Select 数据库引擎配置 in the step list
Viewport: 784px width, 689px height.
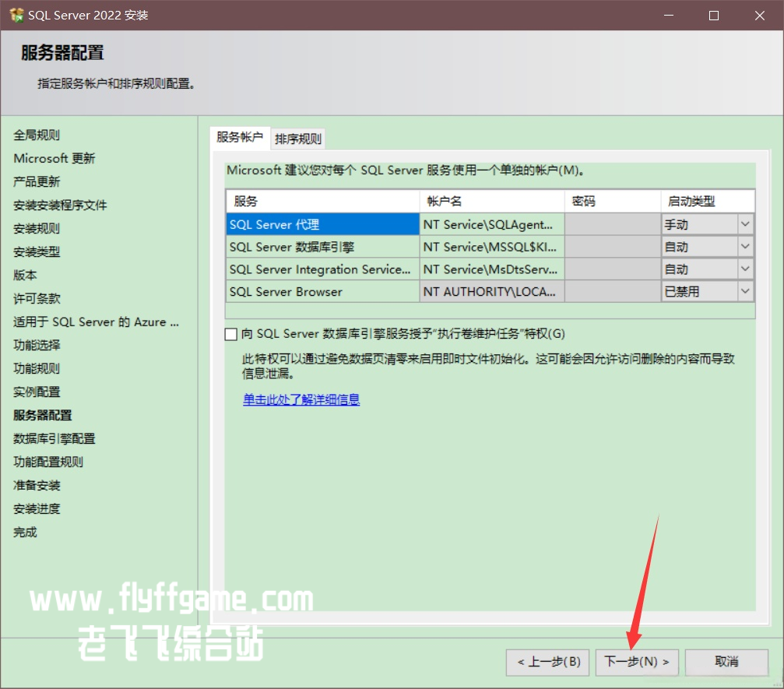pos(54,438)
